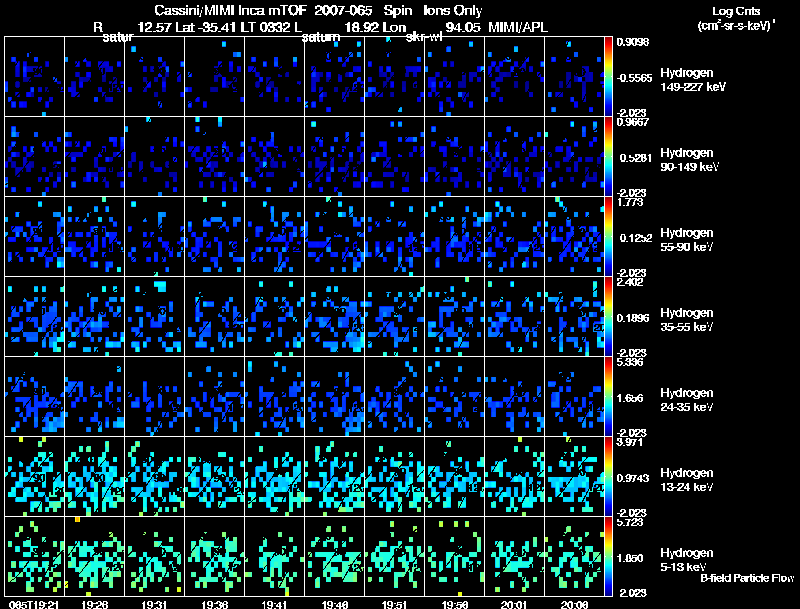Click the longitude value 94.05
800x609 pixels.
463,27
